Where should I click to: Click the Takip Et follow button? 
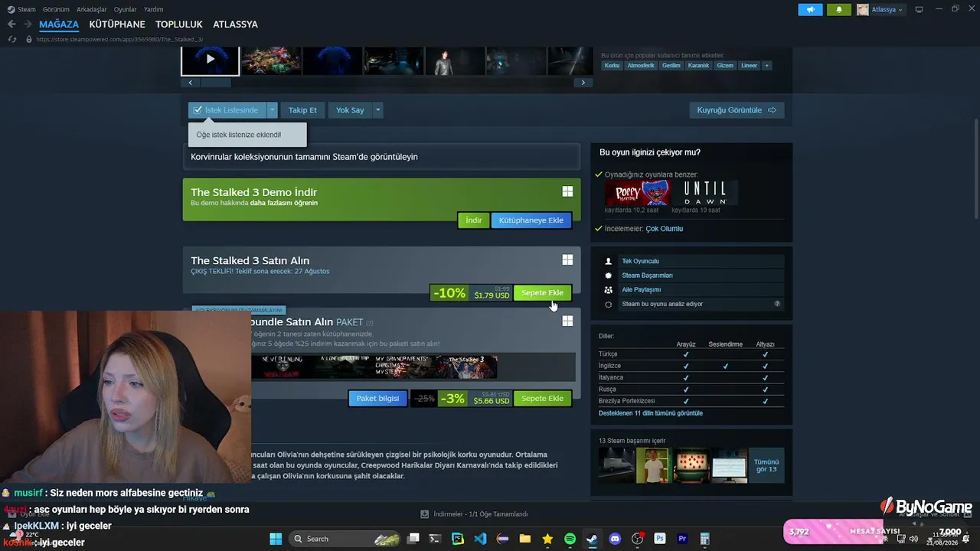pos(302,110)
